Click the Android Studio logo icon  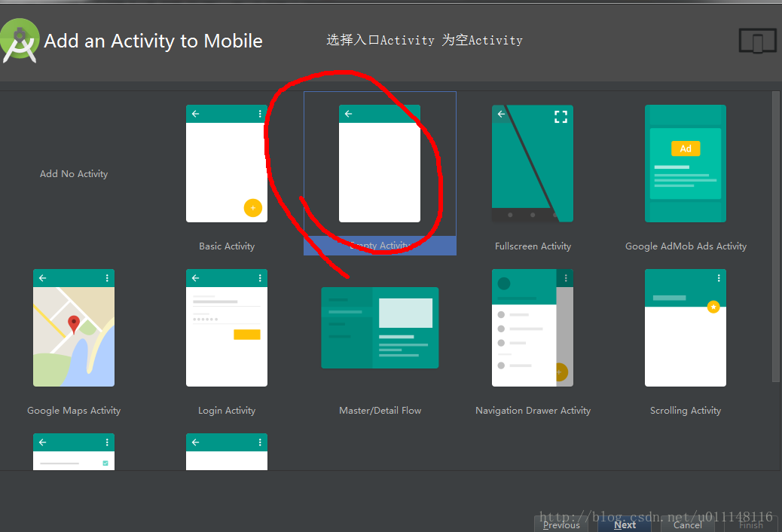tap(20, 39)
